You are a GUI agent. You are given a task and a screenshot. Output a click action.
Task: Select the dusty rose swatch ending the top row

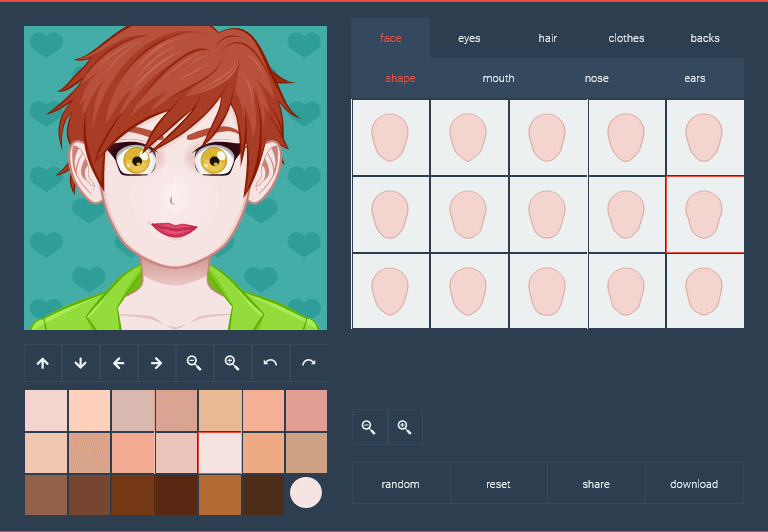(x=307, y=411)
